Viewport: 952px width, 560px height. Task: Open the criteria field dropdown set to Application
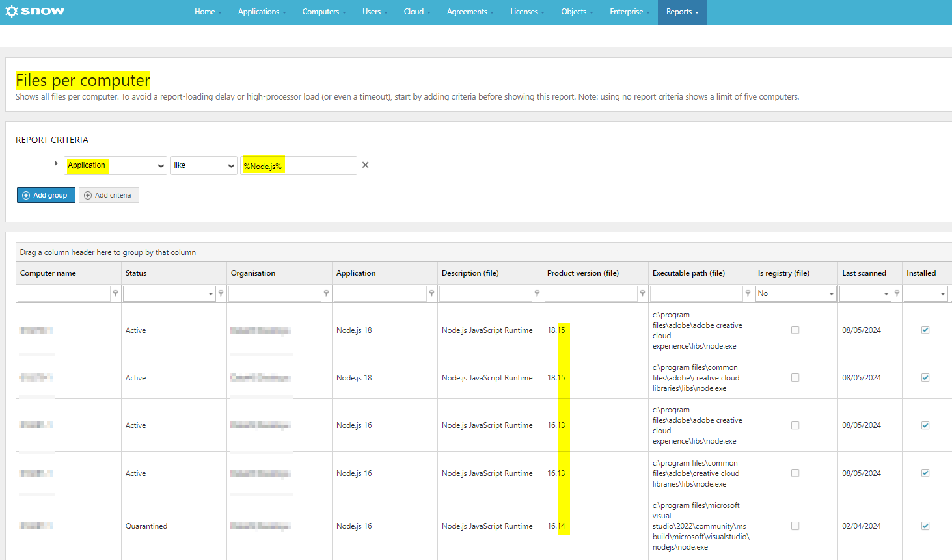[x=116, y=165]
